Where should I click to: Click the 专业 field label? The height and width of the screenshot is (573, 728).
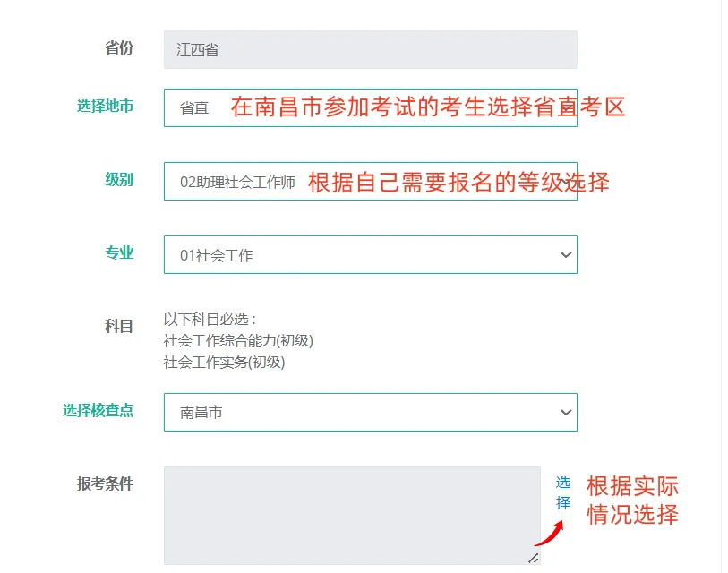119,252
